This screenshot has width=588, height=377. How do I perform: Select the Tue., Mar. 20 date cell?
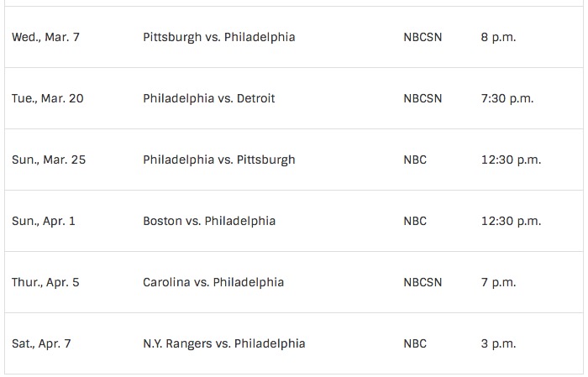pos(47,98)
